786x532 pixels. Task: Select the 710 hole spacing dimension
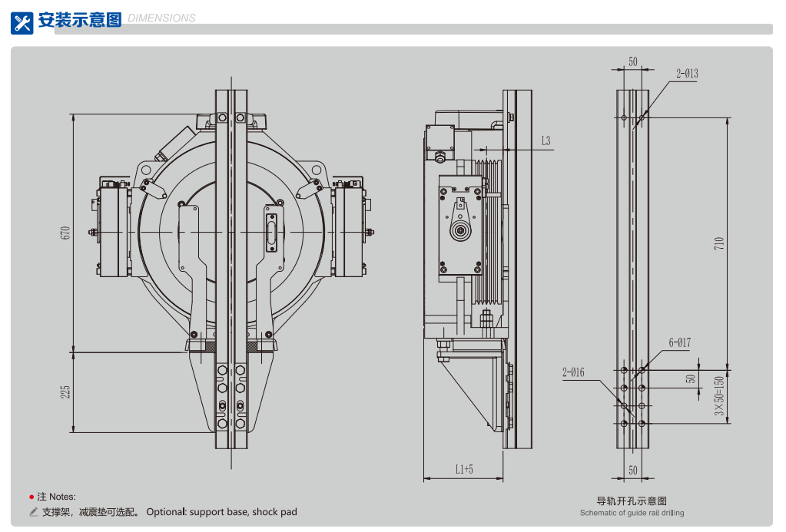[719, 243]
